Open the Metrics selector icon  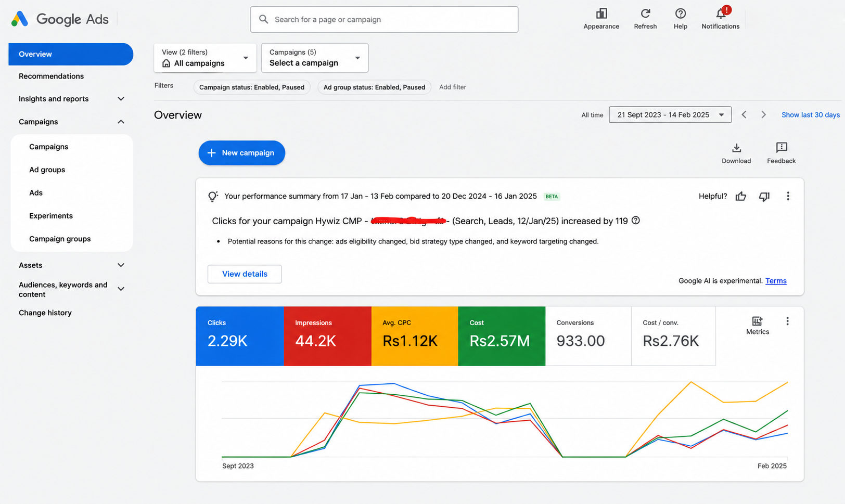click(x=758, y=321)
